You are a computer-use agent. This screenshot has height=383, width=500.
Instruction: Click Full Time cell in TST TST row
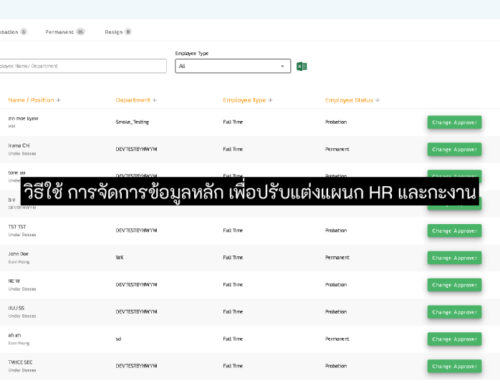point(233,230)
